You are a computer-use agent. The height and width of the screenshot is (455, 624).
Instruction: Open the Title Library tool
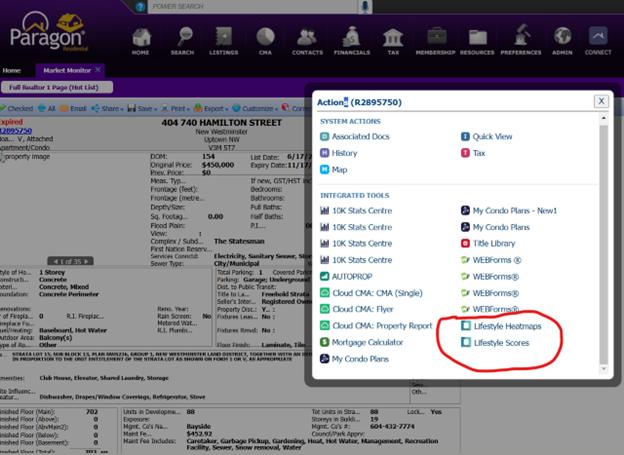pos(488,243)
